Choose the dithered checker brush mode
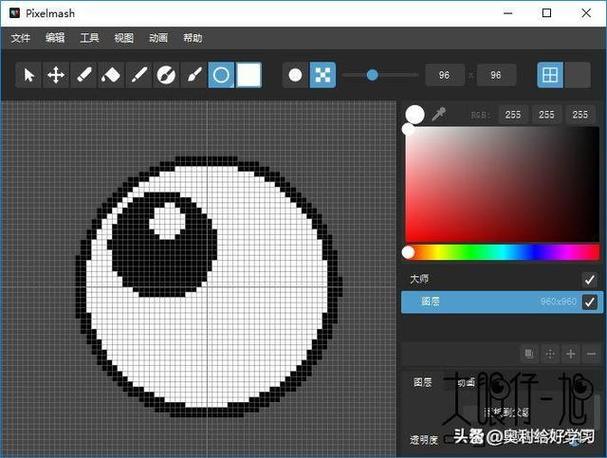Screen dimensions: 607x458 (322, 75)
